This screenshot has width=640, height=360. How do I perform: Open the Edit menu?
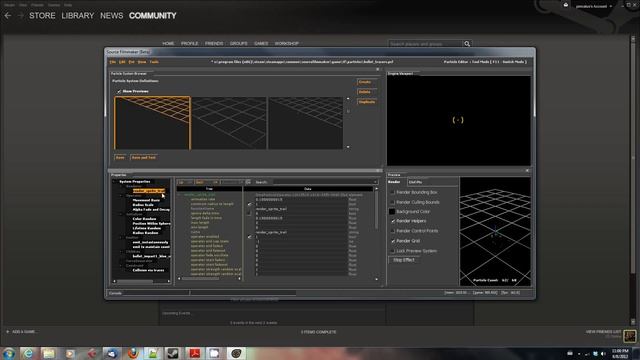(122, 62)
